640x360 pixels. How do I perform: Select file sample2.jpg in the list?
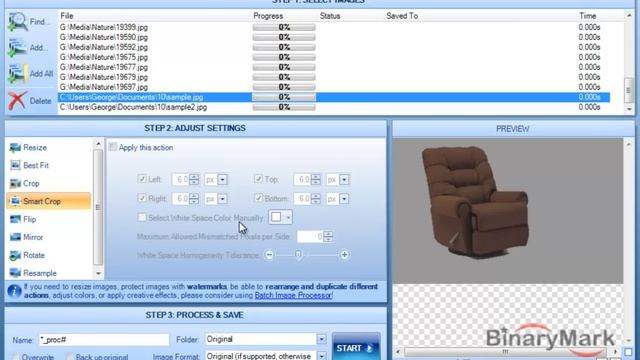133,107
